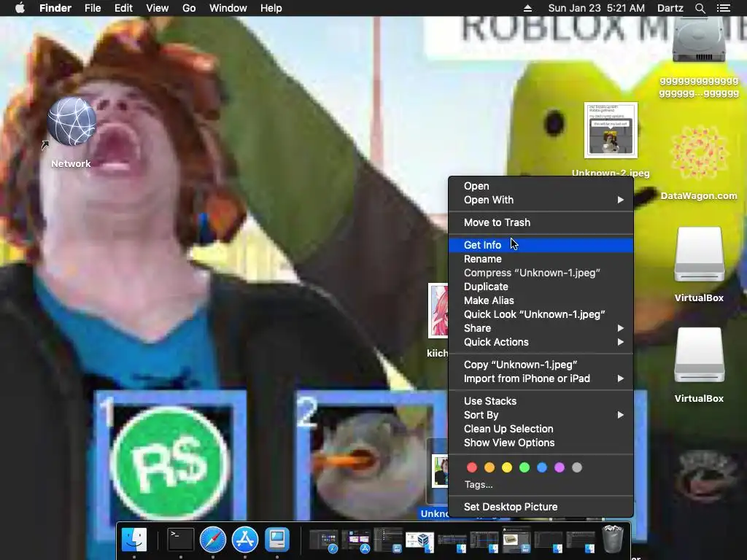Apply the blue tag color

pos(542,467)
